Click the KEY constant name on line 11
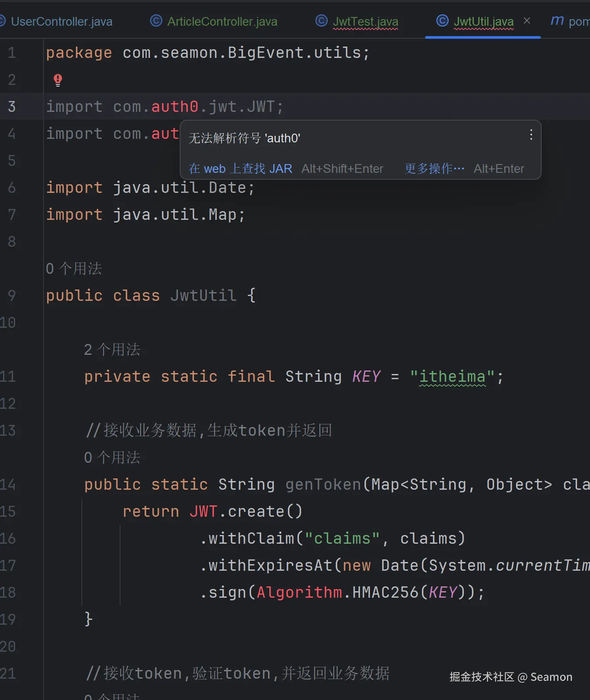Screen dimensions: 590x700 click(x=366, y=377)
